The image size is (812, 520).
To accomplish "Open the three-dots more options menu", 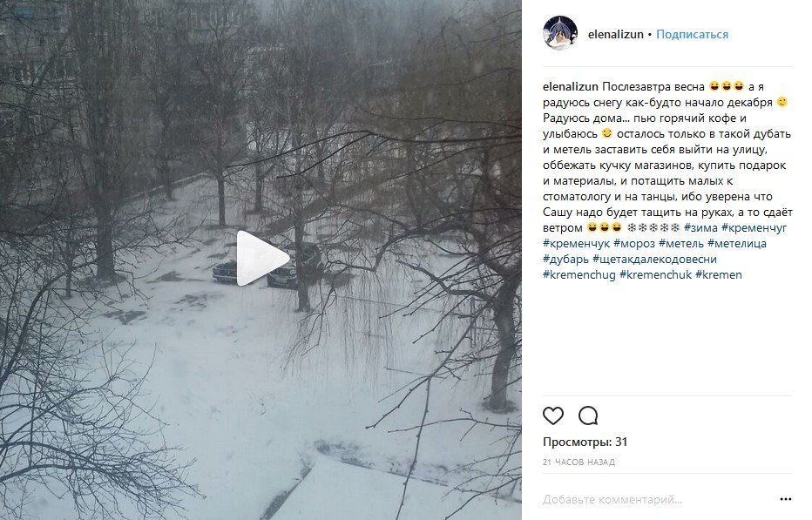I will (x=786, y=499).
